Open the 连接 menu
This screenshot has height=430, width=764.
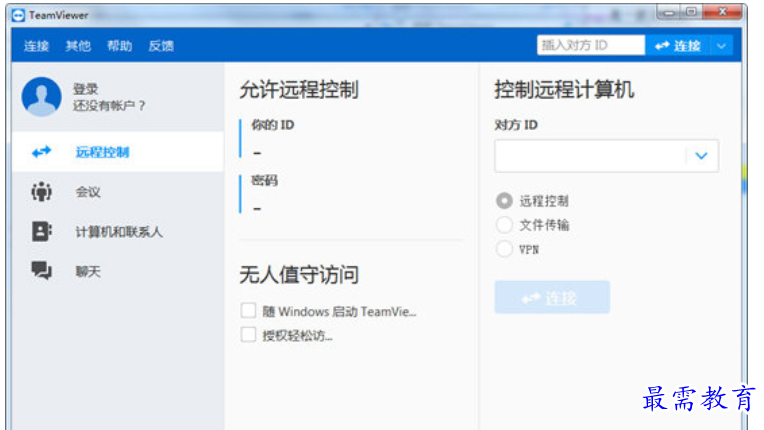[x=37, y=46]
